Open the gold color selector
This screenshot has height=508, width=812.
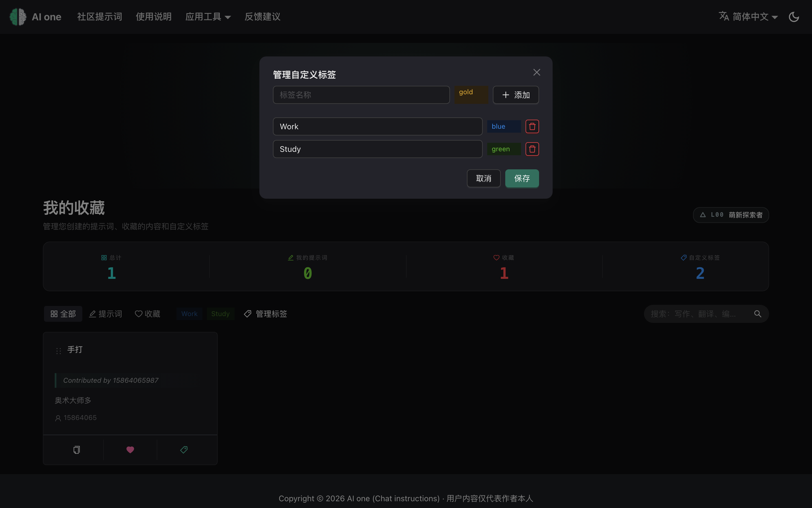[471, 95]
